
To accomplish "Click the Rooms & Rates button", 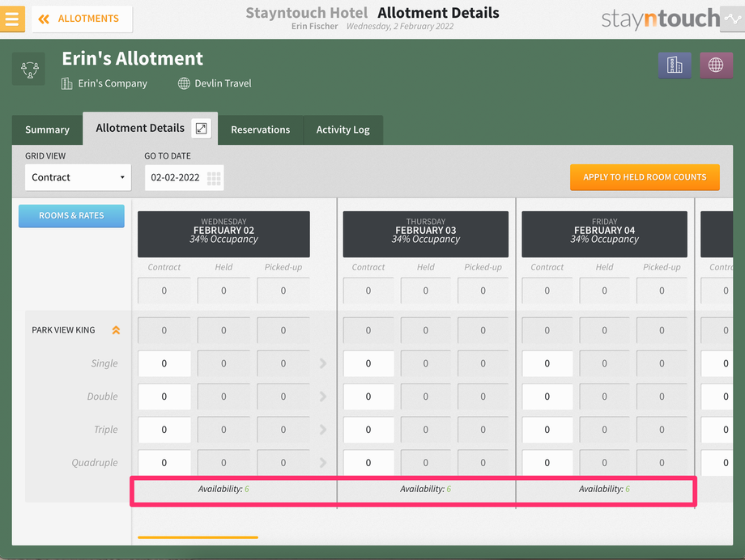I will click(71, 215).
